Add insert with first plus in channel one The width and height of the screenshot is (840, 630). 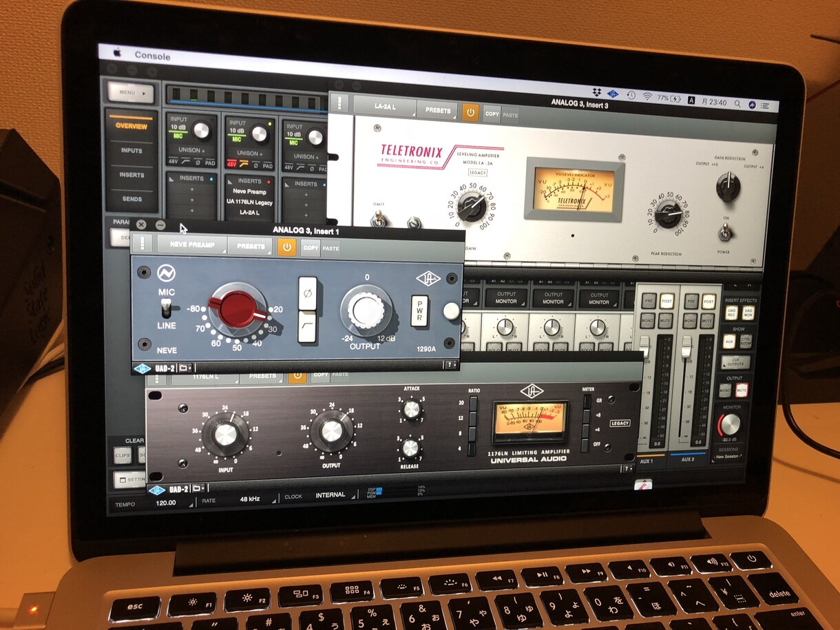tap(191, 189)
